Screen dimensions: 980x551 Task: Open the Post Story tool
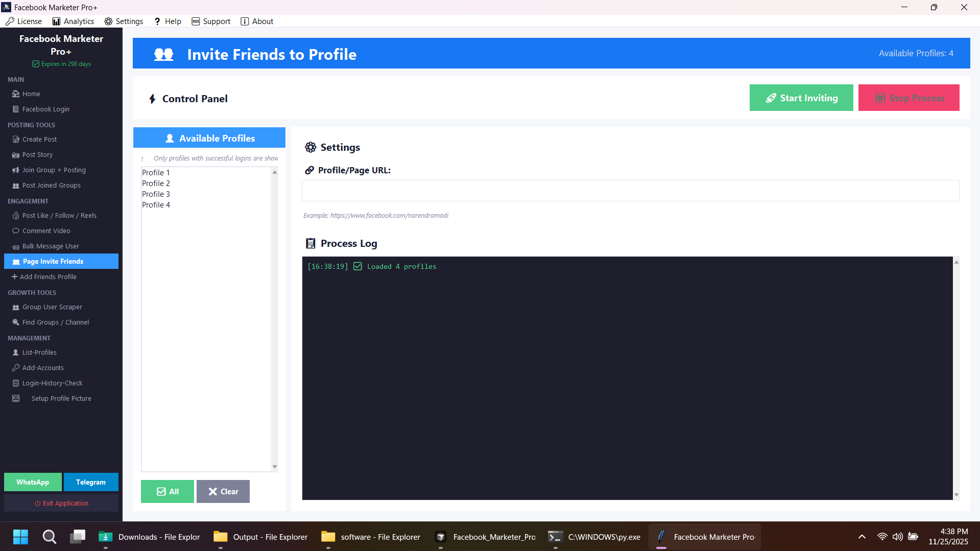pos(37,154)
